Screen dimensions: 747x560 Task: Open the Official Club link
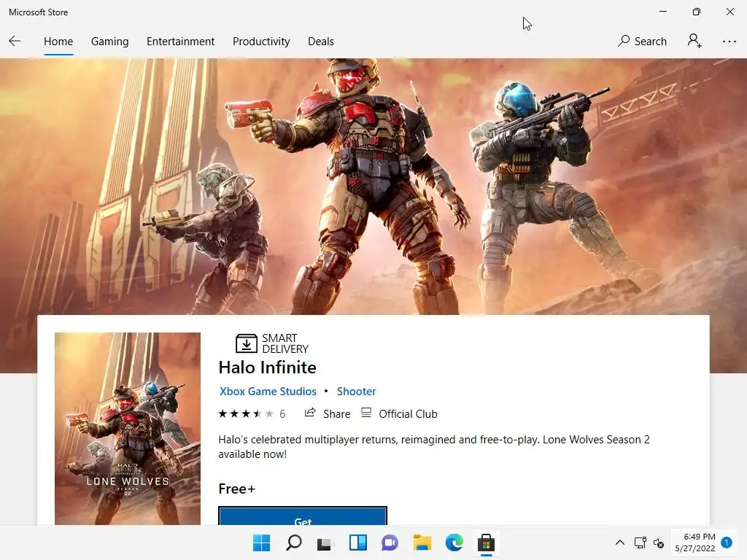(399, 414)
